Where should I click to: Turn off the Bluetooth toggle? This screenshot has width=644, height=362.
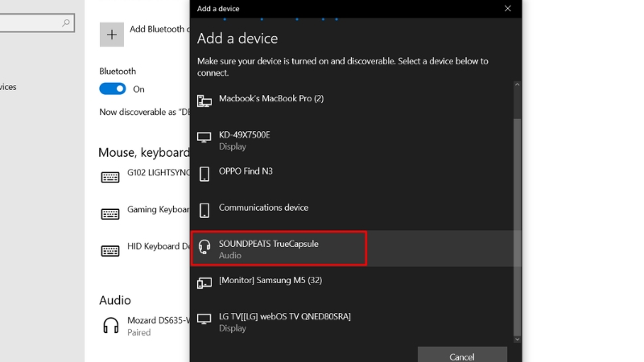click(x=113, y=88)
